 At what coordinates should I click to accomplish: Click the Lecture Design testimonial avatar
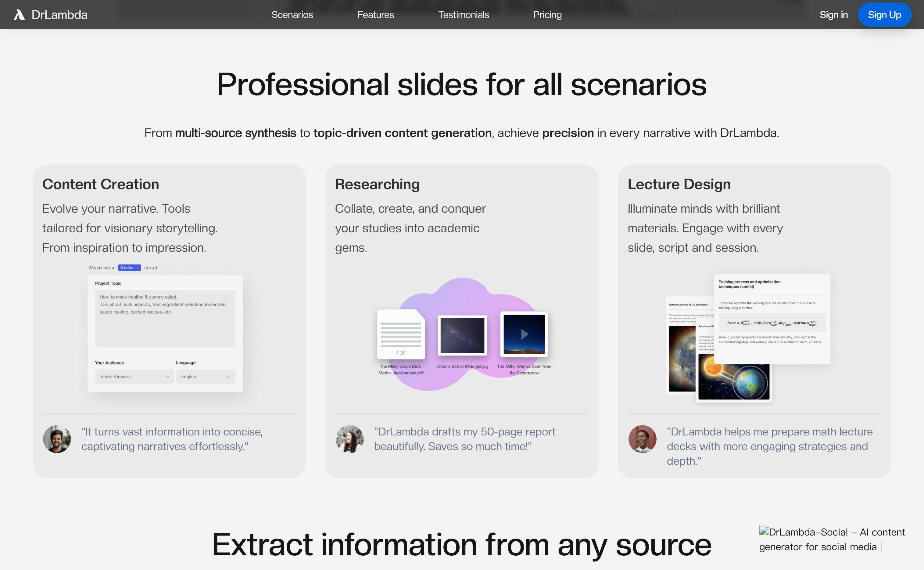point(642,439)
